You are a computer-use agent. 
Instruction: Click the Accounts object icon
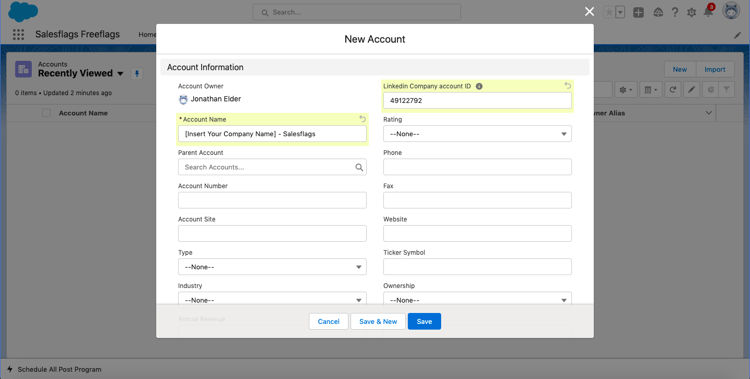click(x=23, y=69)
